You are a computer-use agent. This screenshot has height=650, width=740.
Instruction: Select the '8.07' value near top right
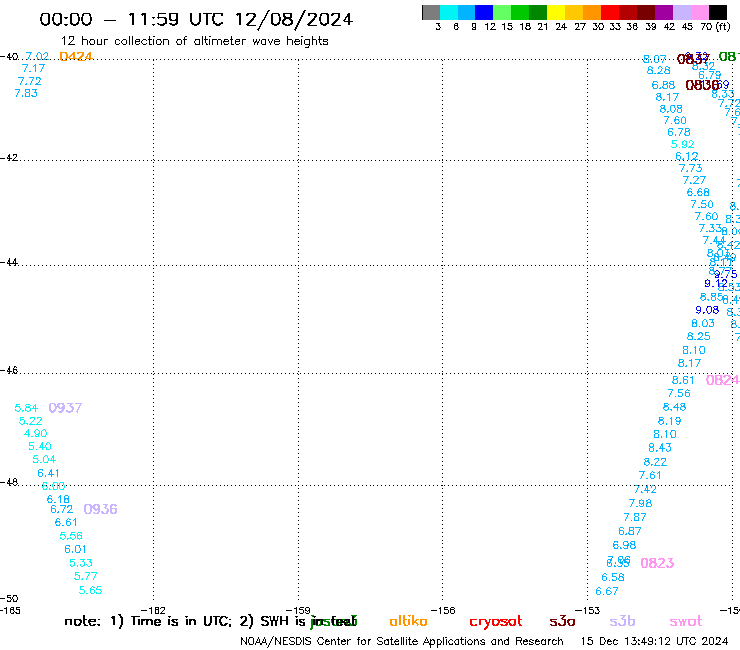pos(654,59)
